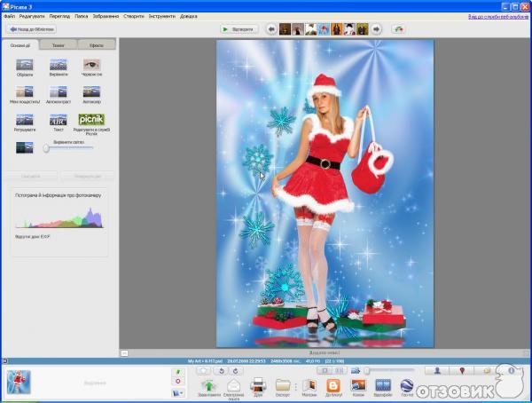Viewport: 532px width, 403px height.
Task: Switch to the middle Tuning tab
Action: [x=59, y=43]
